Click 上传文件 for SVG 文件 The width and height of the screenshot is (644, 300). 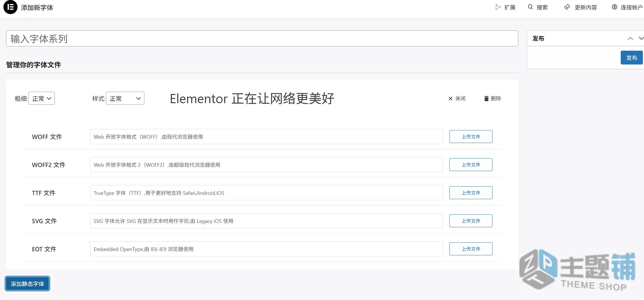point(471,221)
